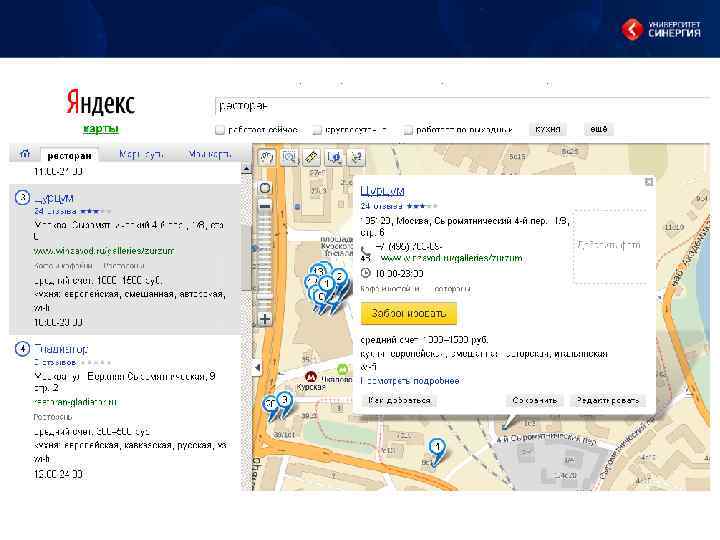Open restoran-gladiator.ru link
Viewport: 720px width, 540px height.
(75, 402)
